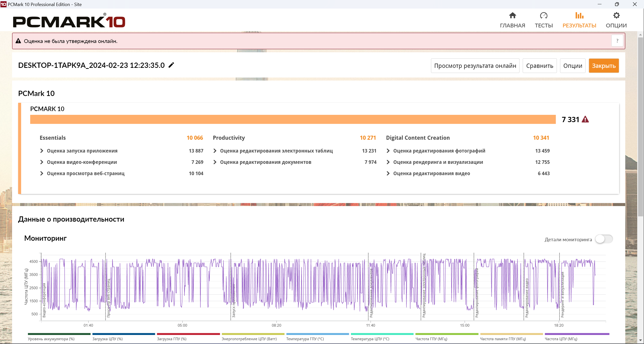644x344 pixels.
Task: Open the Опции button in result header
Action: [573, 66]
